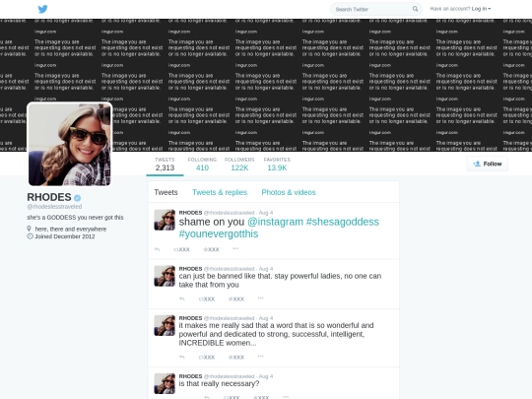Image resolution: width=532 pixels, height=399 pixels.
Task: Open the Twitter bird home logo
Action: coord(42,9)
